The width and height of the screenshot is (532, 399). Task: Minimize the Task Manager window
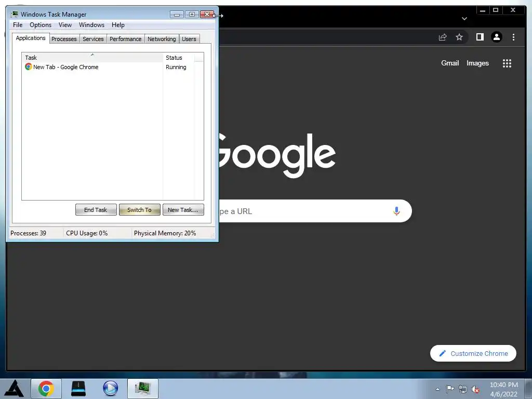(x=177, y=14)
